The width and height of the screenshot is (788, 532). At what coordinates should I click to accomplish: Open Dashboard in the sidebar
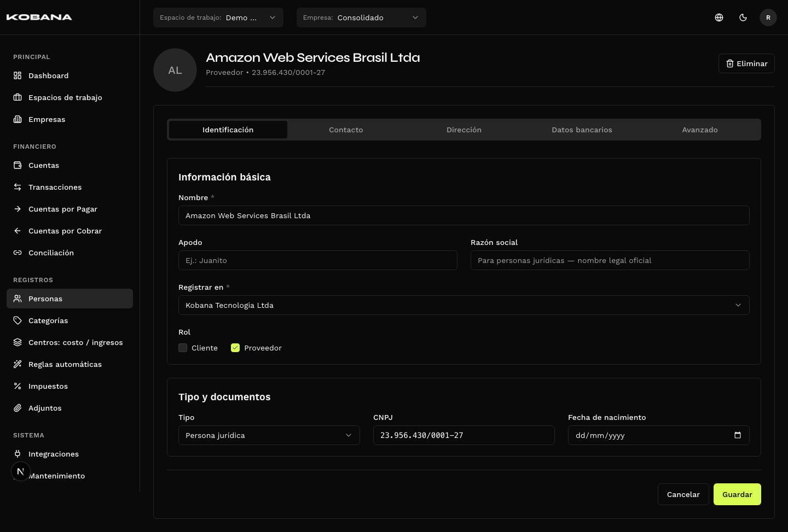point(69,75)
